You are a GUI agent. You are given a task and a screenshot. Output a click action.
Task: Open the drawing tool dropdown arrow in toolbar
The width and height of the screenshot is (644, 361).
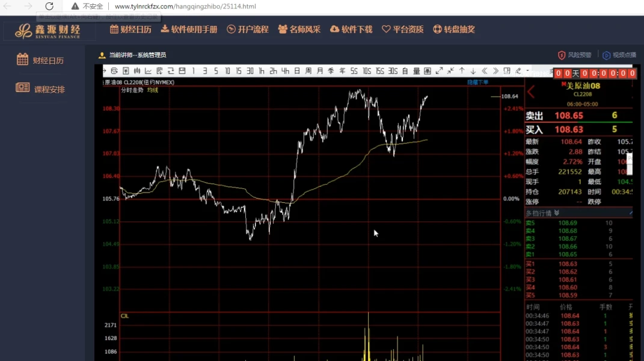point(527,71)
